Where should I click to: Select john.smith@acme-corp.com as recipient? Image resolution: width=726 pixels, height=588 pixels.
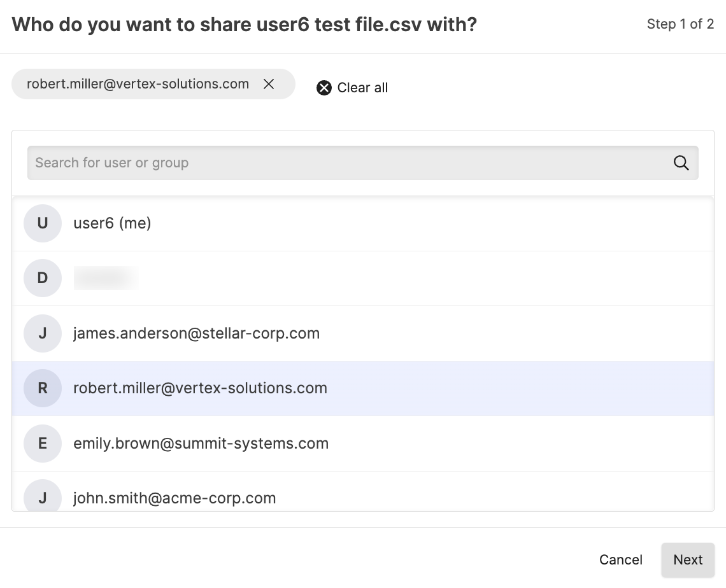(x=174, y=498)
